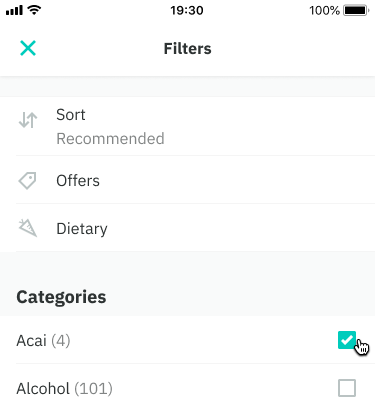Tap the 100% battery percentage text

pyautogui.click(x=324, y=10)
